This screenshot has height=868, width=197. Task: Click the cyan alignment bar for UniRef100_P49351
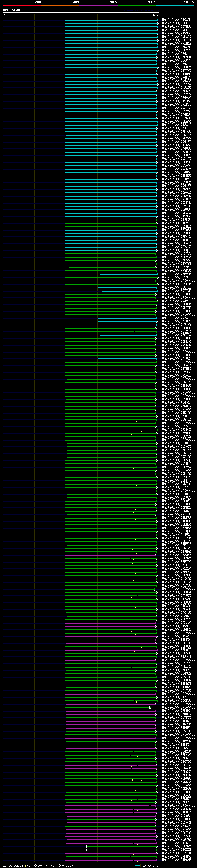tap(111, 20)
